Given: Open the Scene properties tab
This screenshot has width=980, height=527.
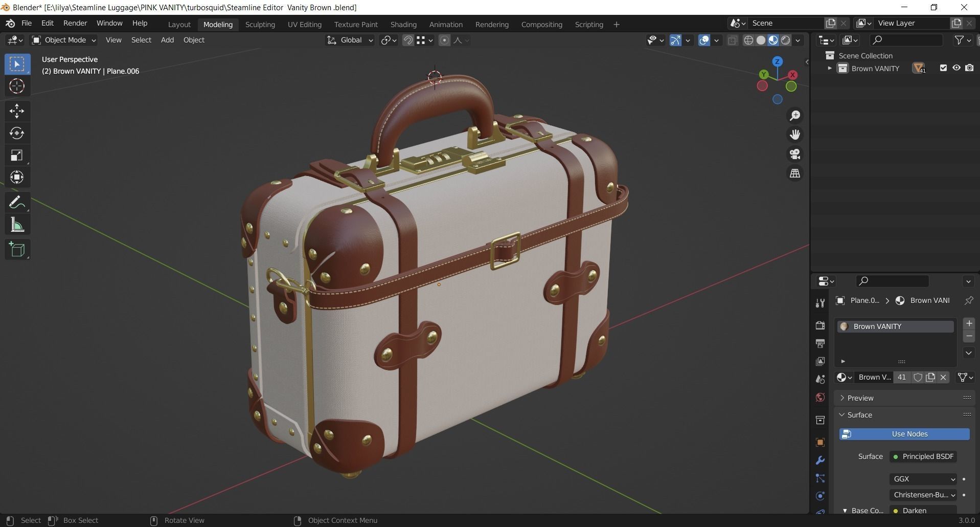Looking at the screenshot, I should tap(820, 379).
